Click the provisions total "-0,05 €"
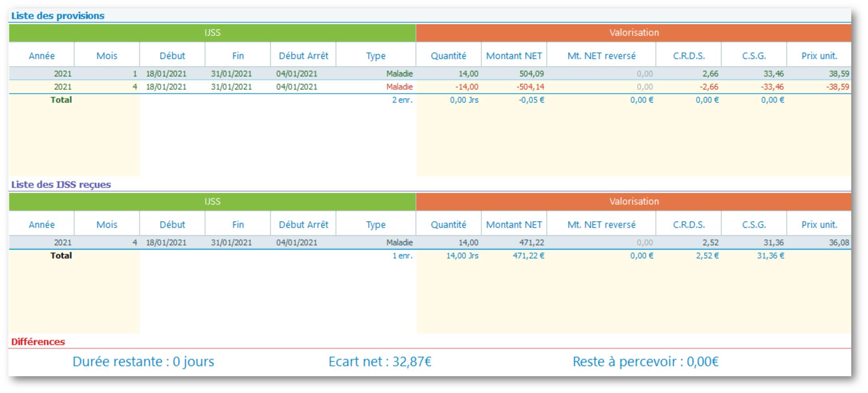 coord(532,100)
